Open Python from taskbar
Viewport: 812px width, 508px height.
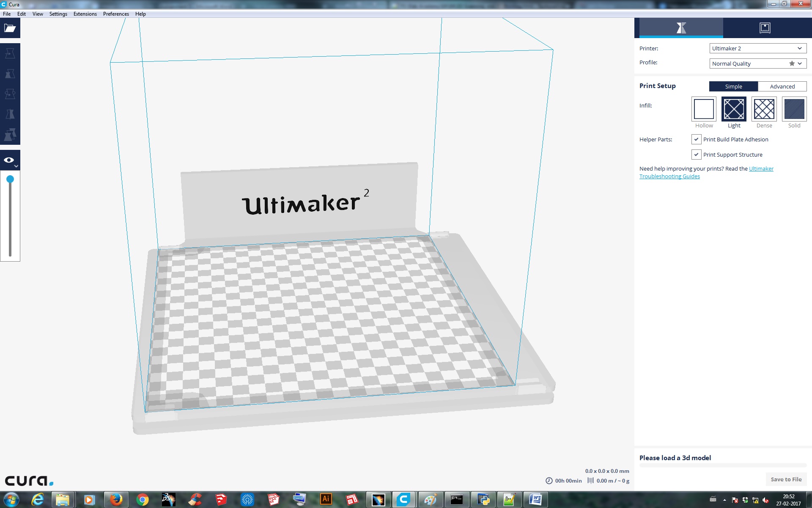pyautogui.click(x=483, y=500)
